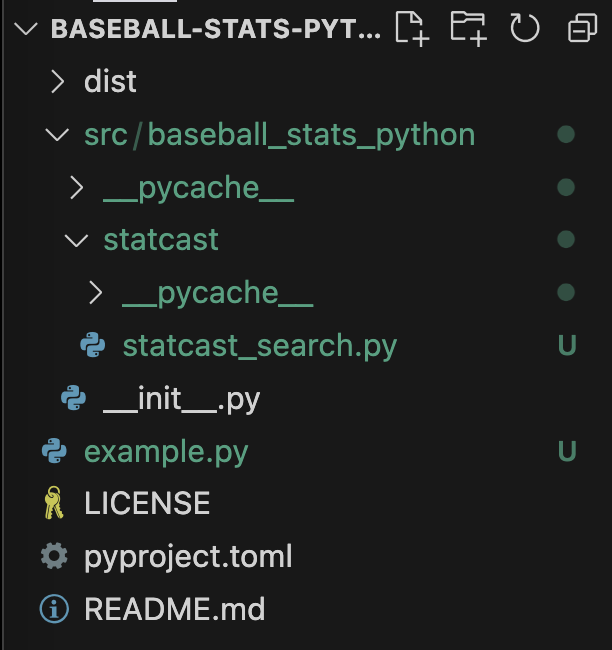Expand the top-level __pycache__ folder chevron

pyautogui.click(x=76, y=187)
